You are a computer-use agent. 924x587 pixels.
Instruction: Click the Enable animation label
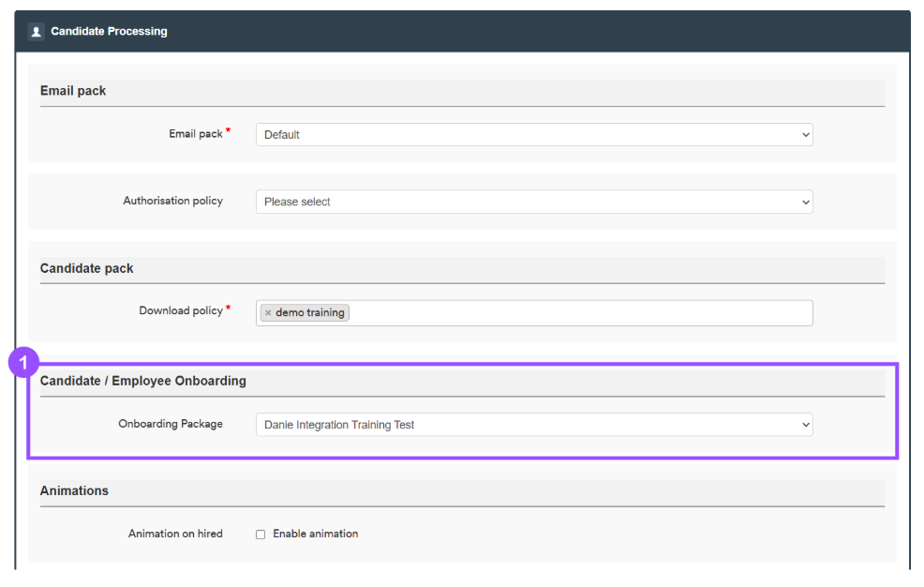coord(315,534)
